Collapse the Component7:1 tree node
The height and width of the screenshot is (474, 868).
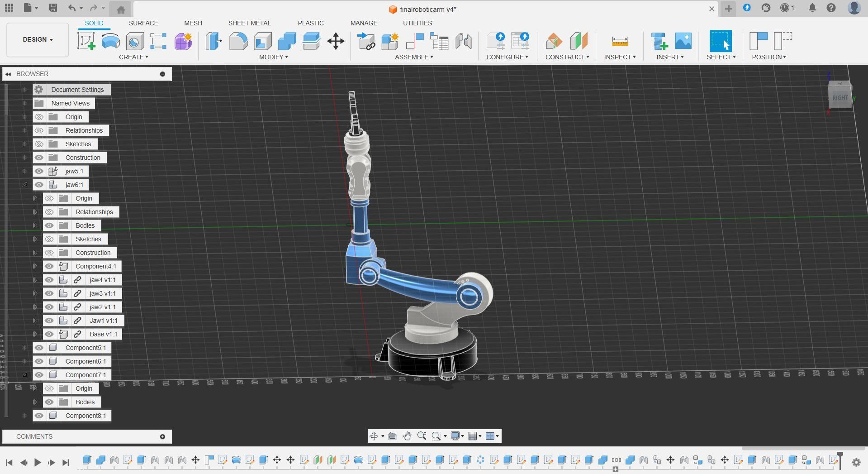(x=25, y=375)
